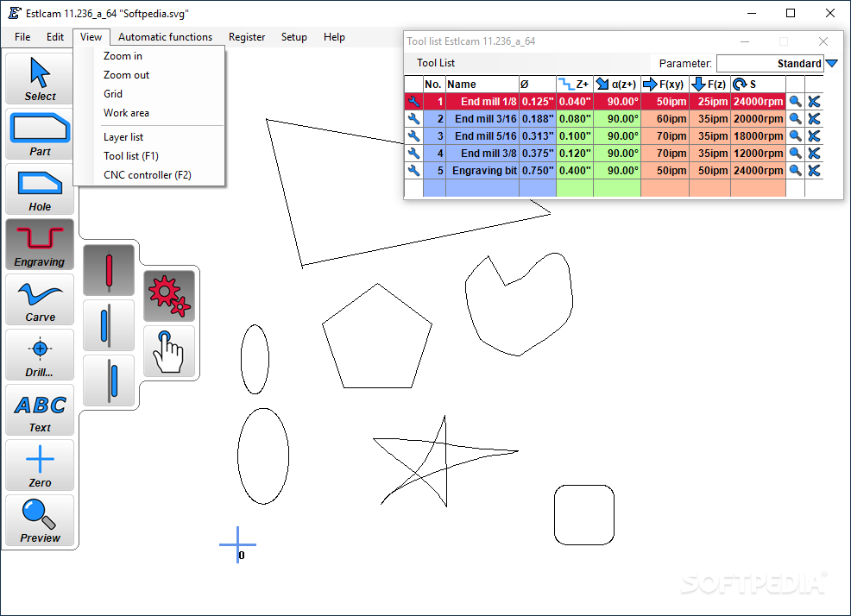Viewport: 851px width, 616px height.
Task: Delete End mill 3/8 with the X icon
Action: [814, 153]
